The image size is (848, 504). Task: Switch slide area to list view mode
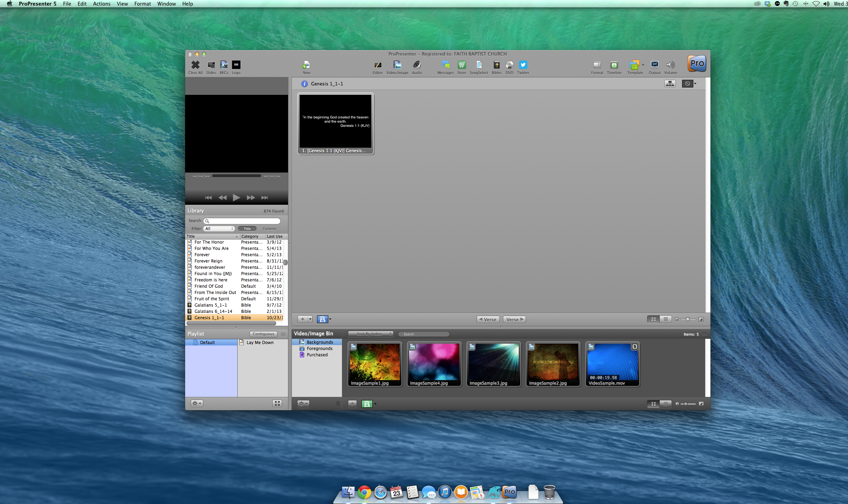(x=665, y=319)
